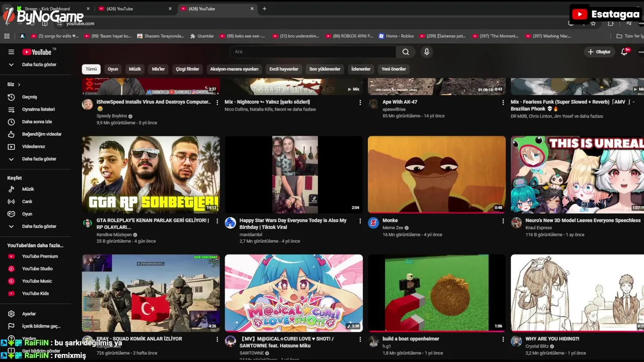Open options menu for Mix - Nightcore
644x362 pixels.
click(360, 102)
